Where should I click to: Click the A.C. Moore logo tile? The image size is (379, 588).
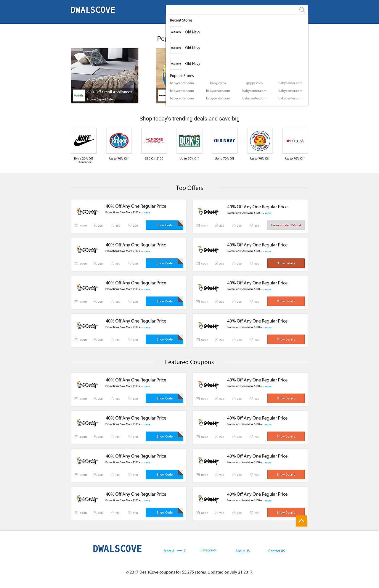[154, 141]
